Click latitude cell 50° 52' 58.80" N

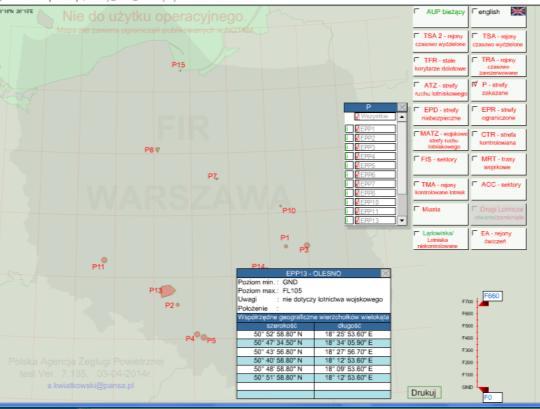click(276, 334)
